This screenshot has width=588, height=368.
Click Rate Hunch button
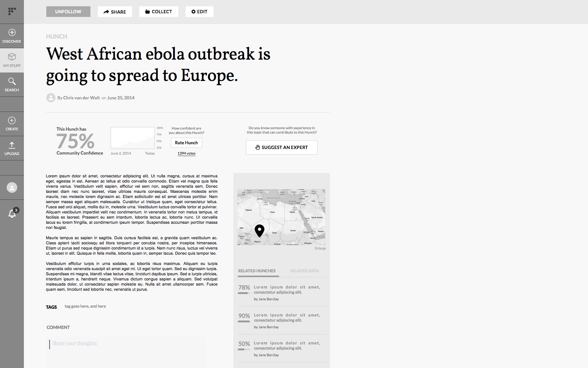click(186, 143)
